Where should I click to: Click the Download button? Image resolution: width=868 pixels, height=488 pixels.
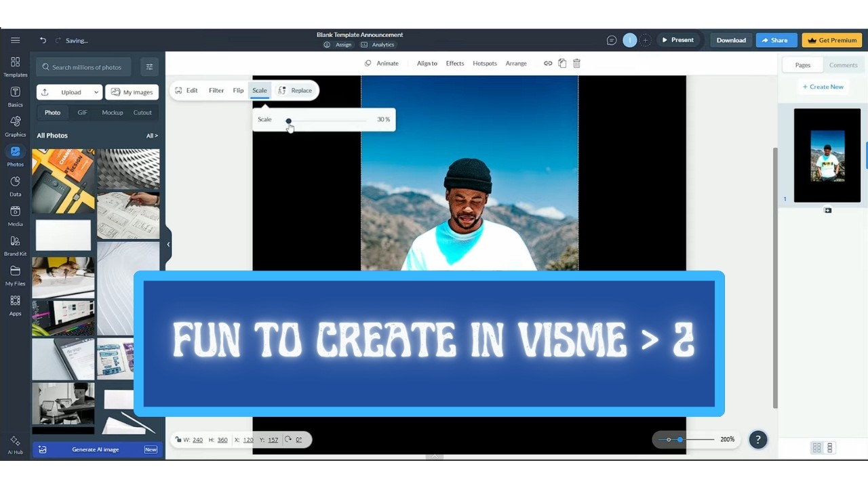pyautogui.click(x=731, y=40)
